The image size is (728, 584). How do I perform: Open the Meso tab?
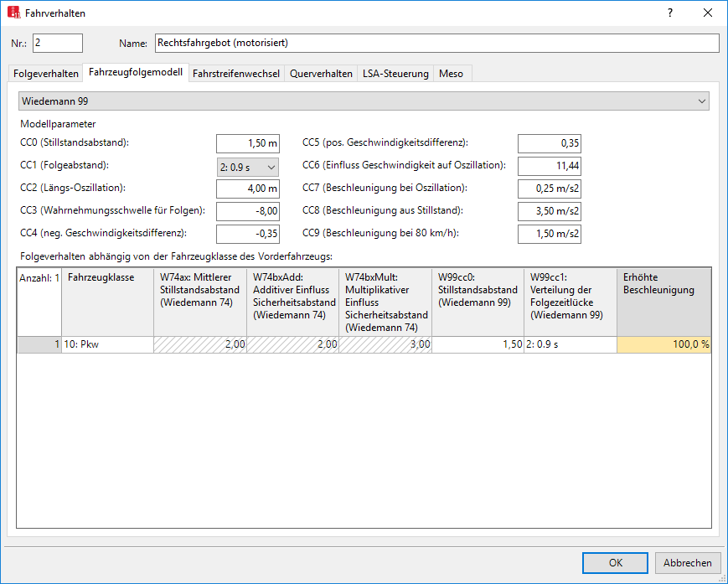(451, 74)
